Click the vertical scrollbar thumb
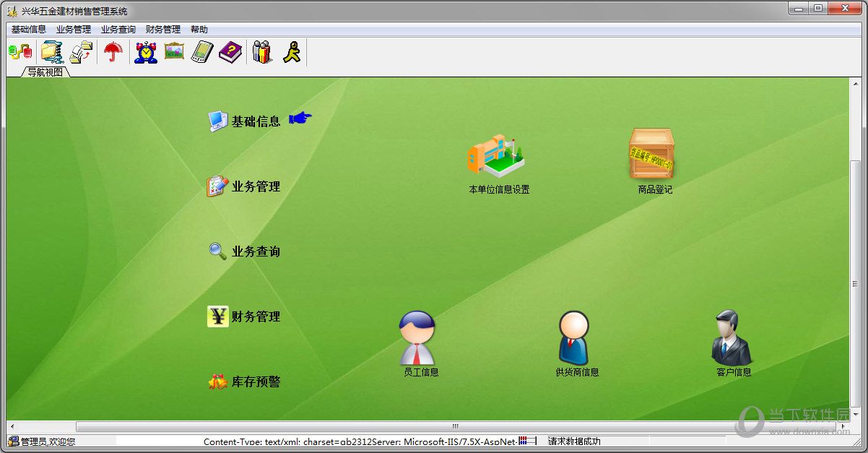868x453 pixels. (855, 283)
